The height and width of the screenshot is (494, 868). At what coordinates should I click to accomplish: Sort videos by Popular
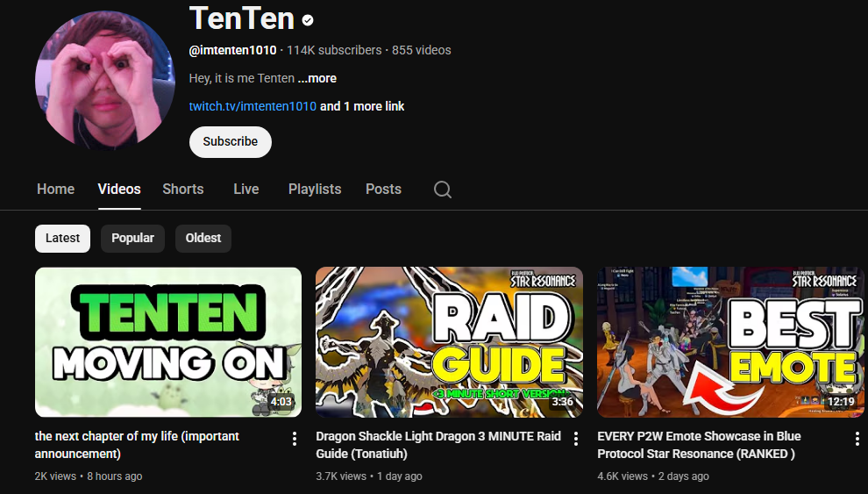coord(132,238)
